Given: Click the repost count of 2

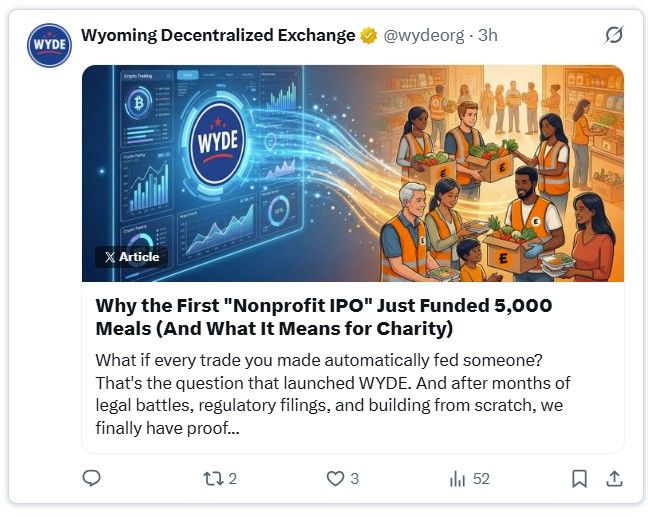Looking at the screenshot, I should (233, 479).
